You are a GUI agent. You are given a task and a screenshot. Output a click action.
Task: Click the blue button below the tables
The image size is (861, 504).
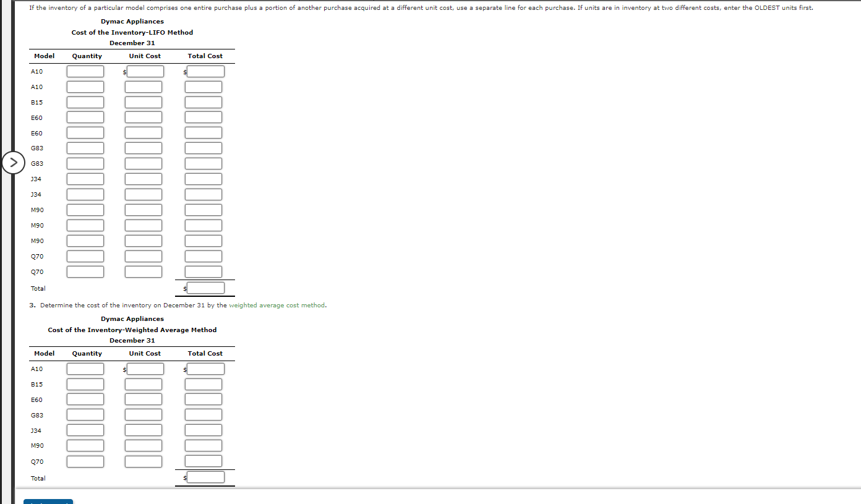point(48,502)
